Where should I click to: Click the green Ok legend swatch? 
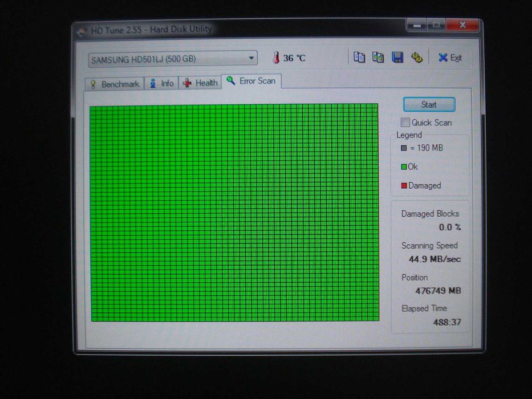404,167
